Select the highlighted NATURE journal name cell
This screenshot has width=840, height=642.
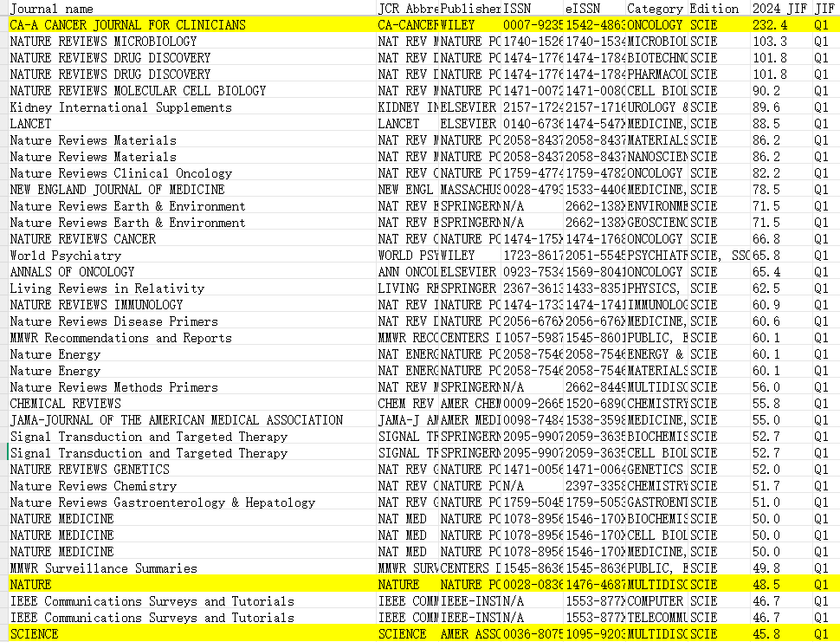coord(192,585)
